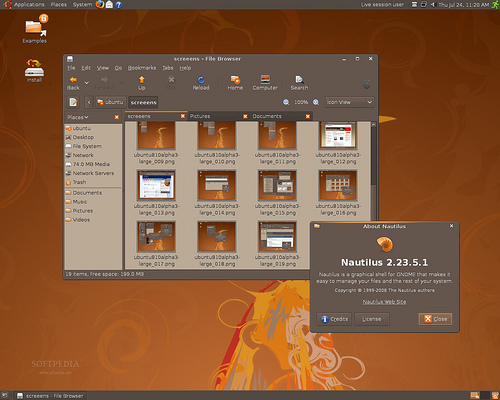The height and width of the screenshot is (400, 500).
Task: Open Documents bookmark in sidebar
Action: click(x=93, y=193)
